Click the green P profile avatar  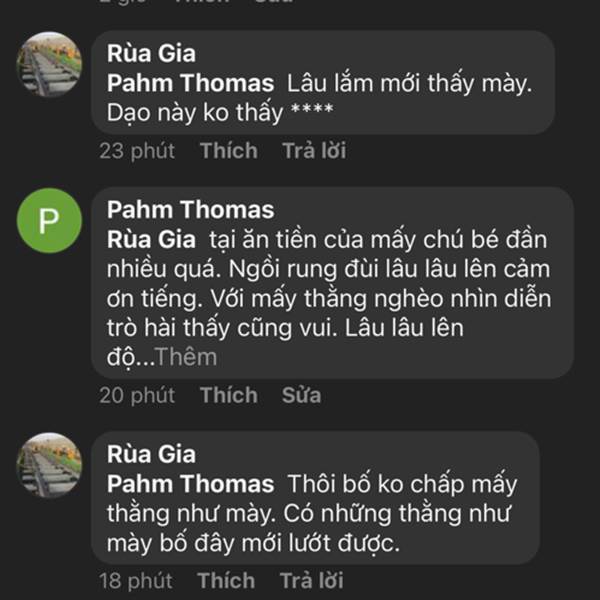coord(49,220)
